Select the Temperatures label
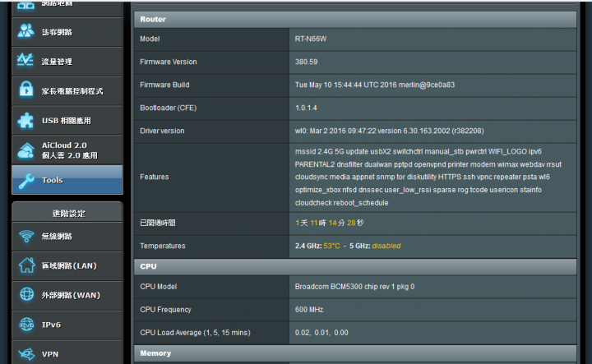This screenshot has width=592, height=364. tap(162, 246)
